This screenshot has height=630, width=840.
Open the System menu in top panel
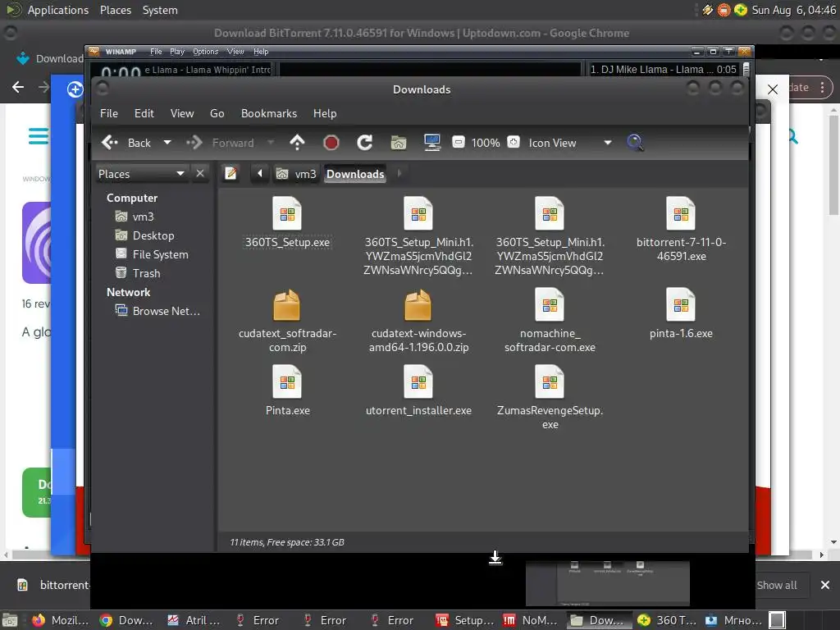[x=160, y=10]
